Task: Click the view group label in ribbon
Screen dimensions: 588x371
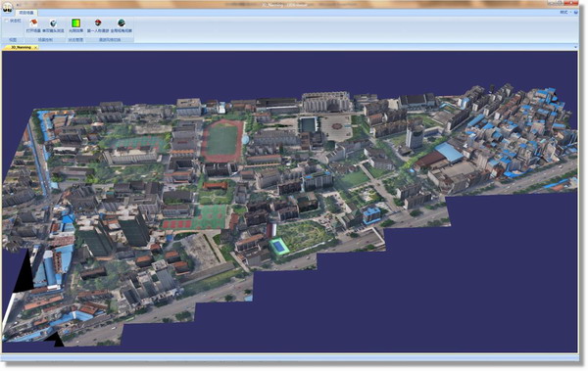Action: [x=13, y=39]
